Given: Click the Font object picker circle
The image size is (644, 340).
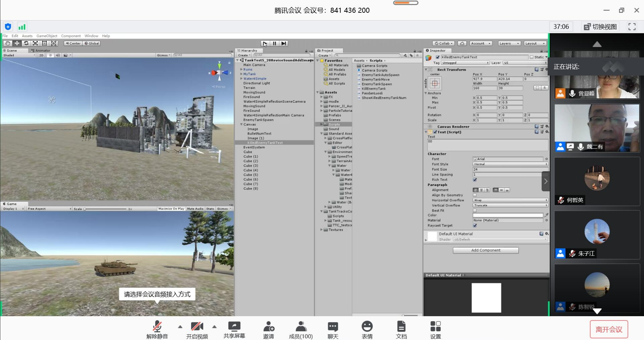Looking at the screenshot, I should 546,159.
